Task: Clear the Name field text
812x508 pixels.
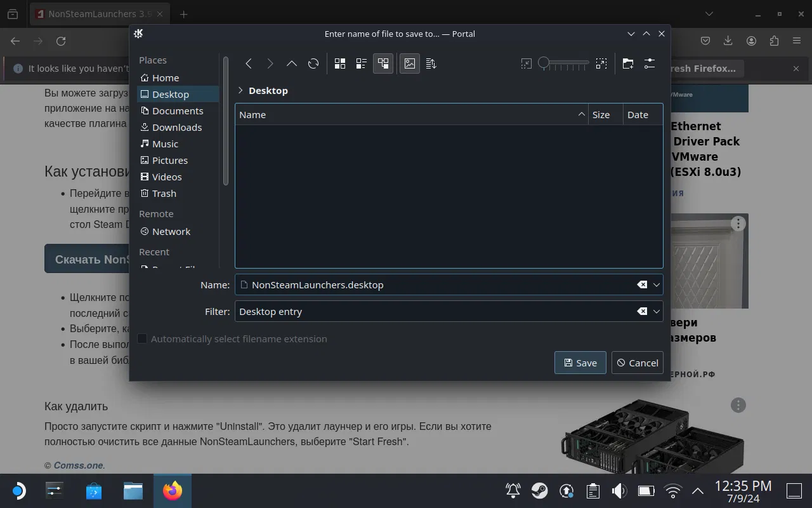Action: (642, 284)
